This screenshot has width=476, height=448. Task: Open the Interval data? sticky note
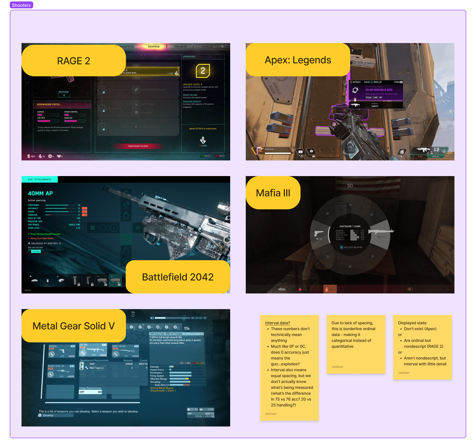(x=289, y=368)
